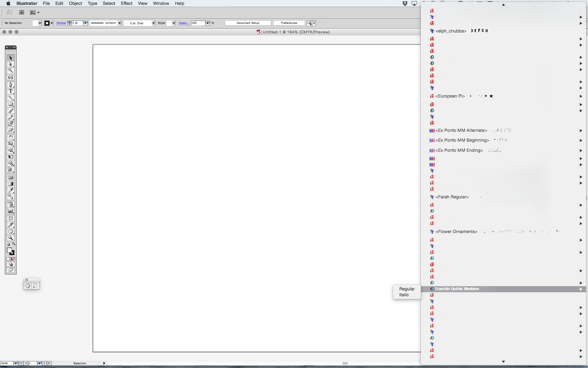Select the Pen tool
588x368 pixels.
pyautogui.click(x=11, y=85)
